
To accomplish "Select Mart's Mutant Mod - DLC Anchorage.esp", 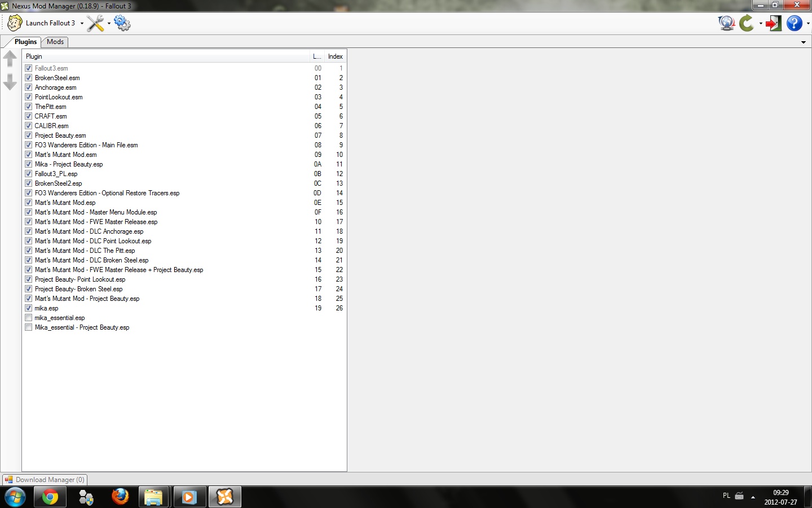I will (184, 231).
